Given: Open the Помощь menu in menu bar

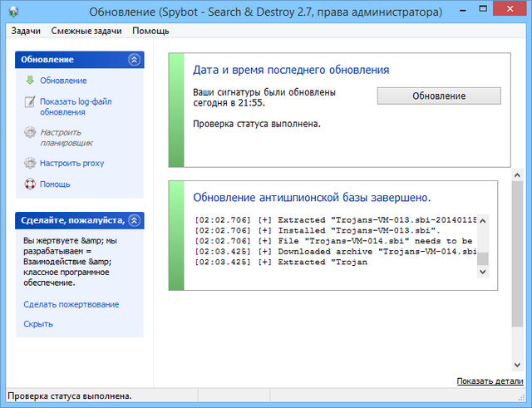Looking at the screenshot, I should pyautogui.click(x=150, y=31).
